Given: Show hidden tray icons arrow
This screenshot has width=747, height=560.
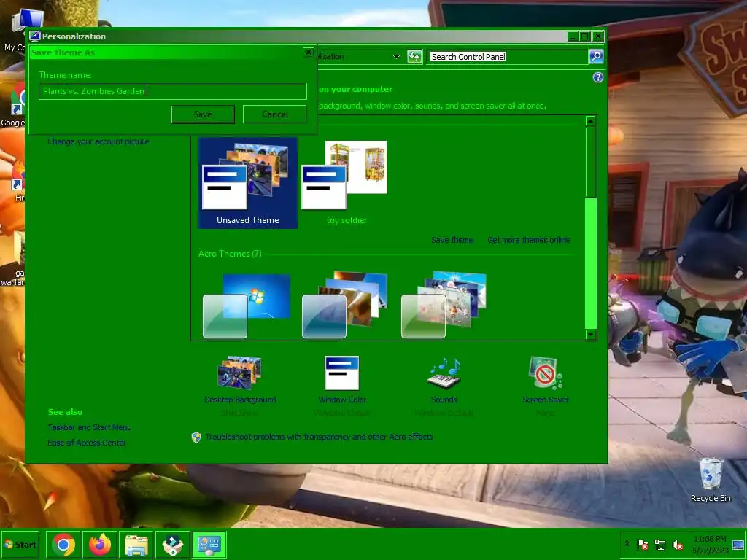Looking at the screenshot, I should (627, 544).
